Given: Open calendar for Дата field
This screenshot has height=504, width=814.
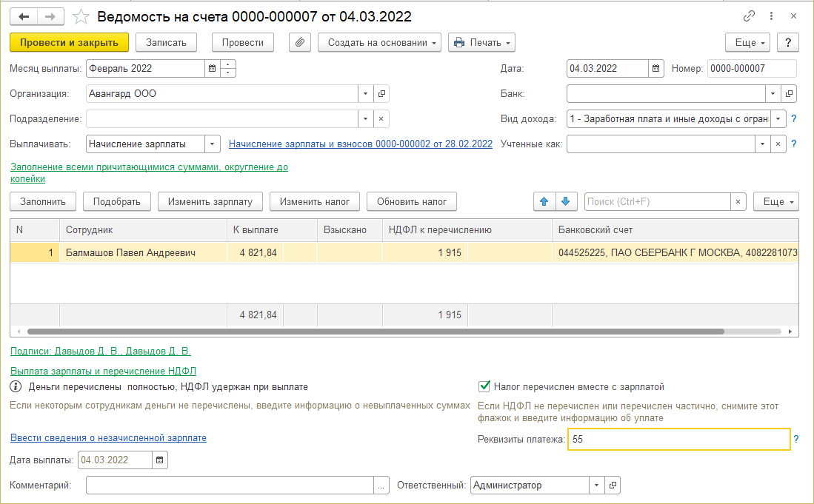Looking at the screenshot, I should tap(656, 69).
